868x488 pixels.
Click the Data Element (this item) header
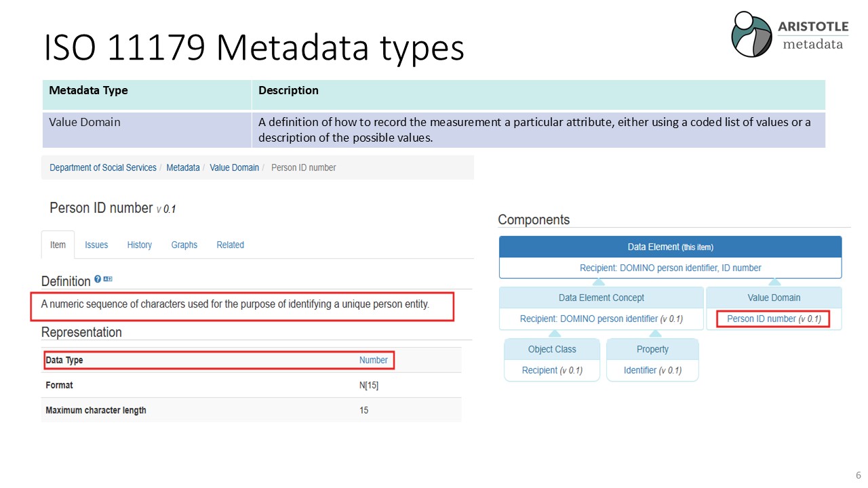tap(670, 247)
